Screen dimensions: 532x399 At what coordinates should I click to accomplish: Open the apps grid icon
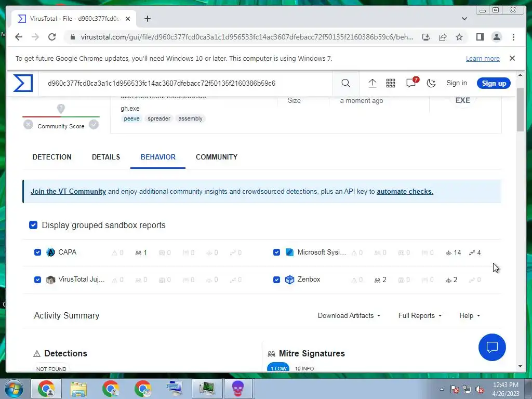click(391, 83)
